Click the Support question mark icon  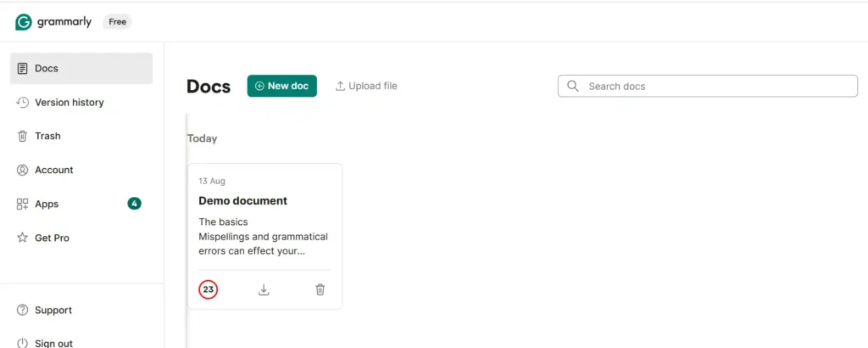point(22,311)
